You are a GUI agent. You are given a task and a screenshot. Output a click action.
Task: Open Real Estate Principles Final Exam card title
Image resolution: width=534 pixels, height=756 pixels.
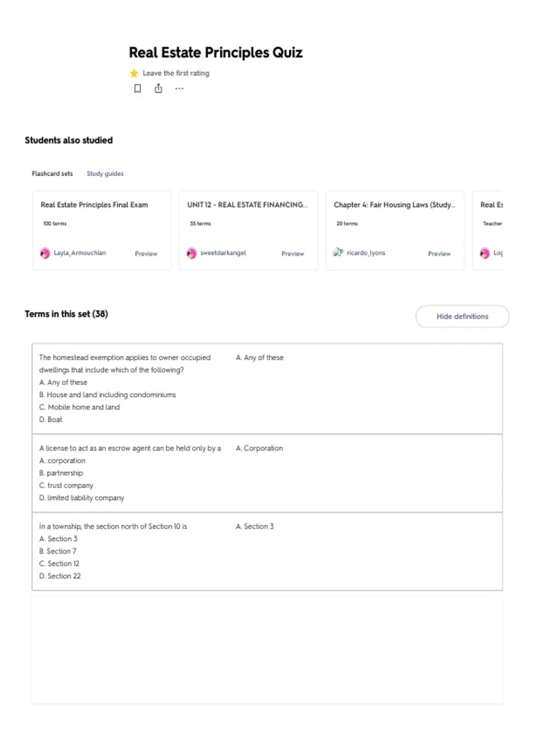click(x=94, y=205)
